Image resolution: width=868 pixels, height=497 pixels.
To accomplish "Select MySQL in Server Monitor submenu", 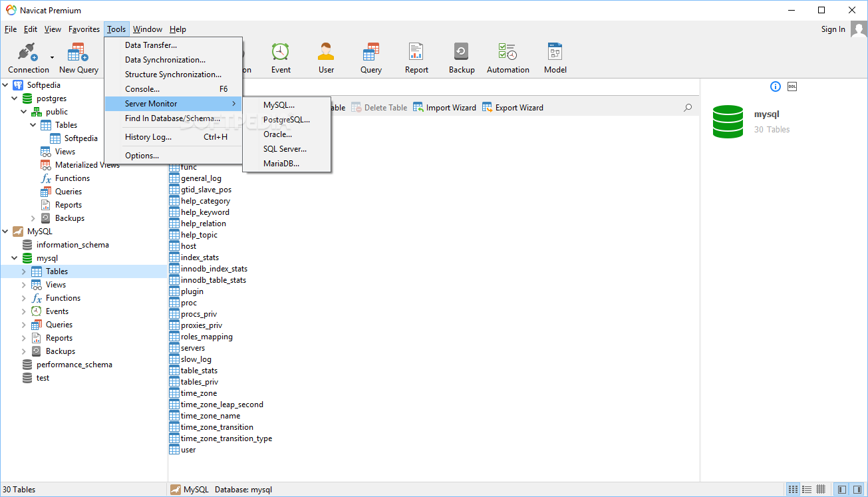I will click(x=287, y=105).
